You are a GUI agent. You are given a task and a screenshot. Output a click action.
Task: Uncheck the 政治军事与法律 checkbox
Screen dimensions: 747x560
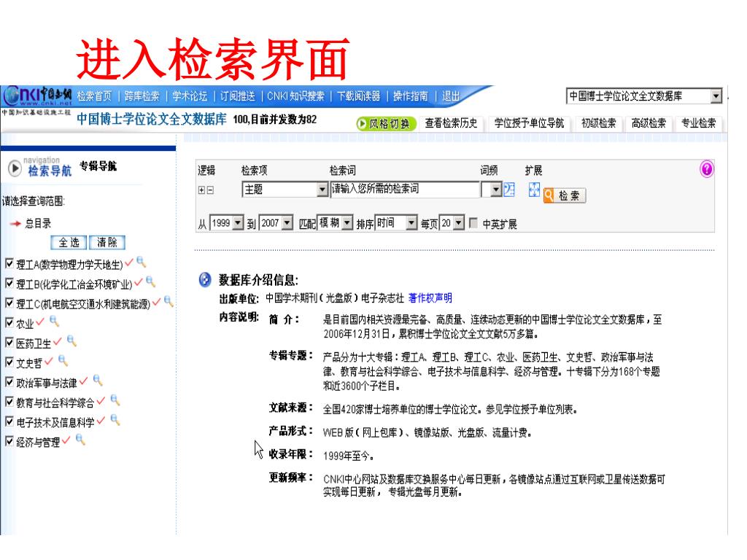tap(9, 381)
